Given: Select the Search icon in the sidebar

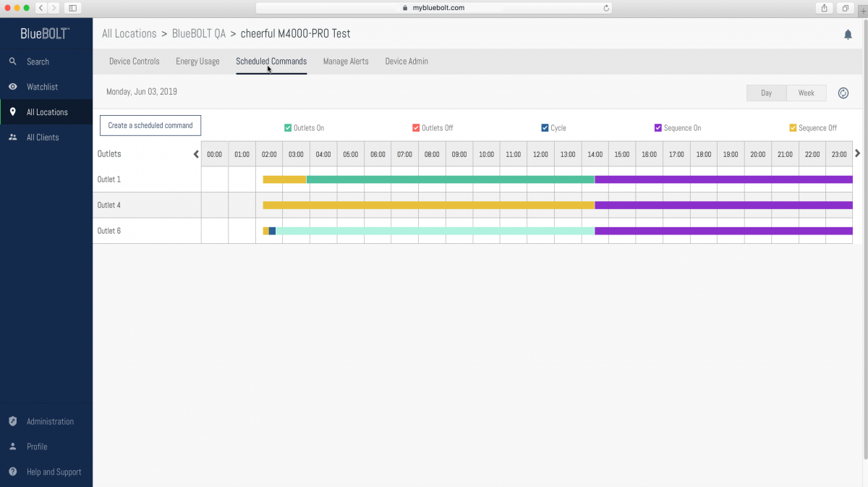Looking at the screenshot, I should point(12,62).
